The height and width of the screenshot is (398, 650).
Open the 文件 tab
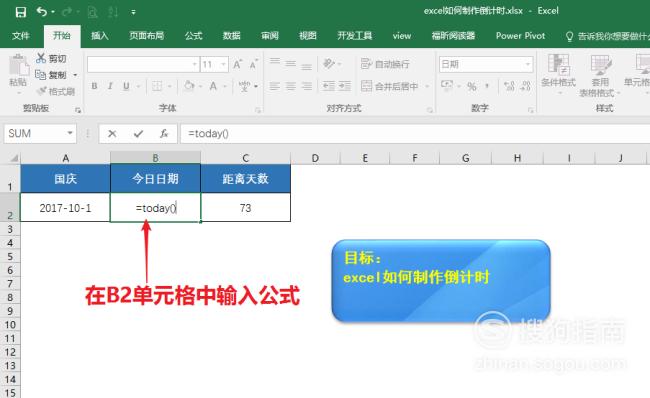point(21,36)
